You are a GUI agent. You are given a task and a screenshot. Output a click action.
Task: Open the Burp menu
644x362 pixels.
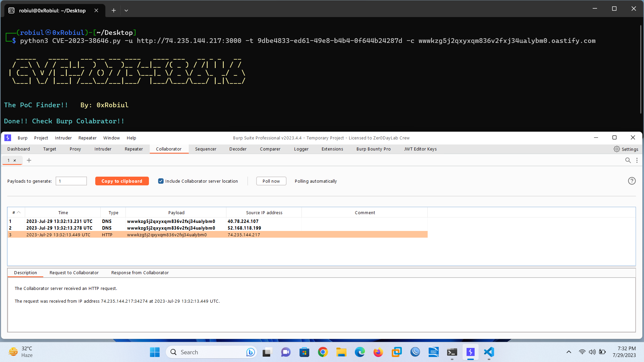click(x=22, y=138)
